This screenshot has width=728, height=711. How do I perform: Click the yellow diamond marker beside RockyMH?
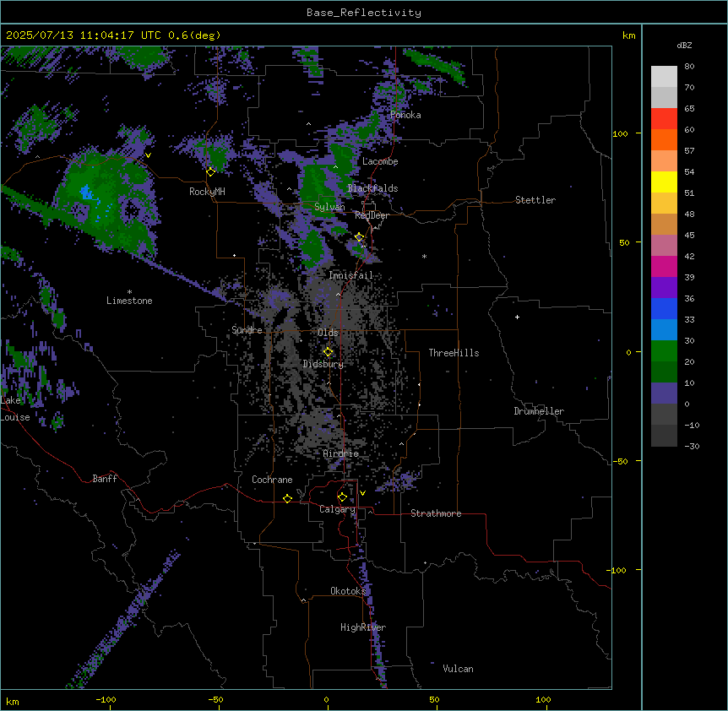point(210,171)
